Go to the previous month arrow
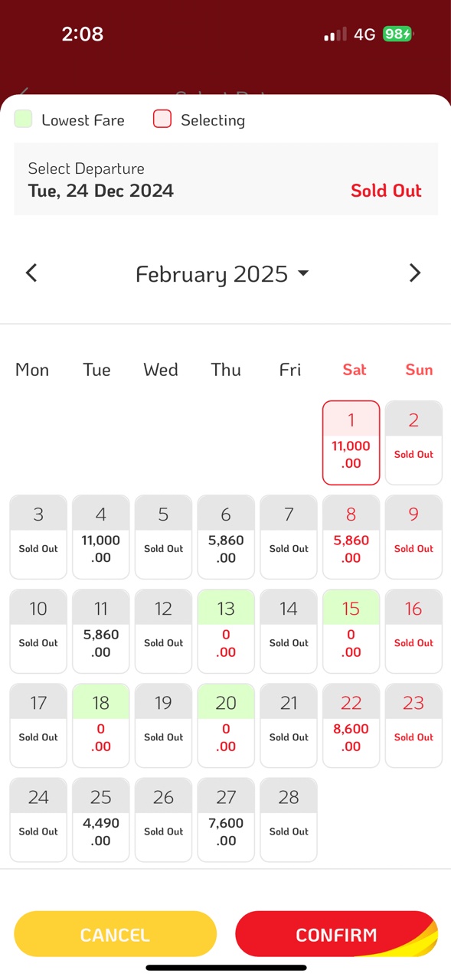This screenshot has width=451, height=980. (31, 273)
